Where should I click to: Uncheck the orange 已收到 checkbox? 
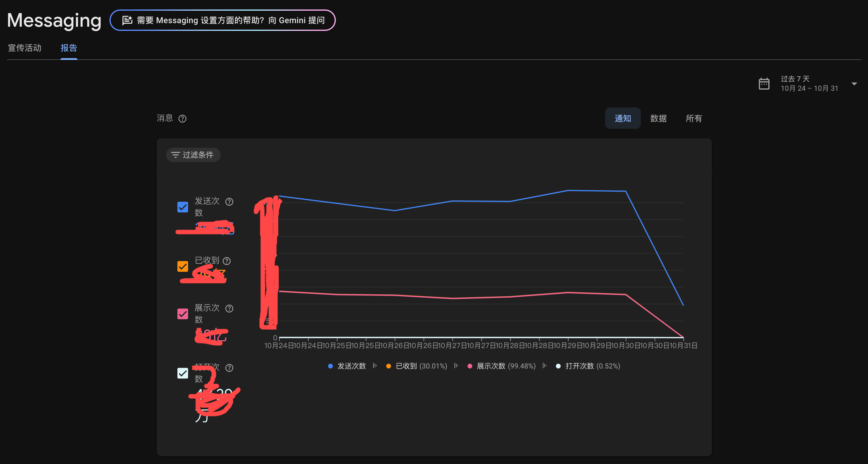(x=183, y=266)
